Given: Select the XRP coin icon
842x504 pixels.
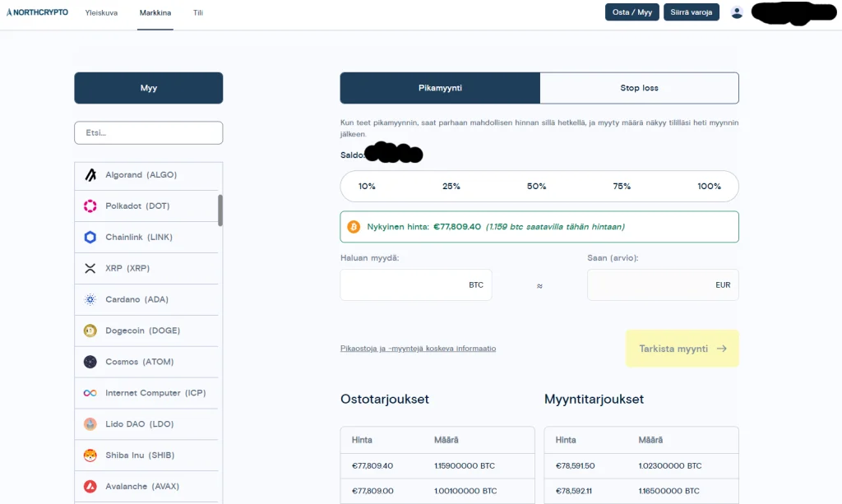Looking at the screenshot, I should tap(90, 268).
